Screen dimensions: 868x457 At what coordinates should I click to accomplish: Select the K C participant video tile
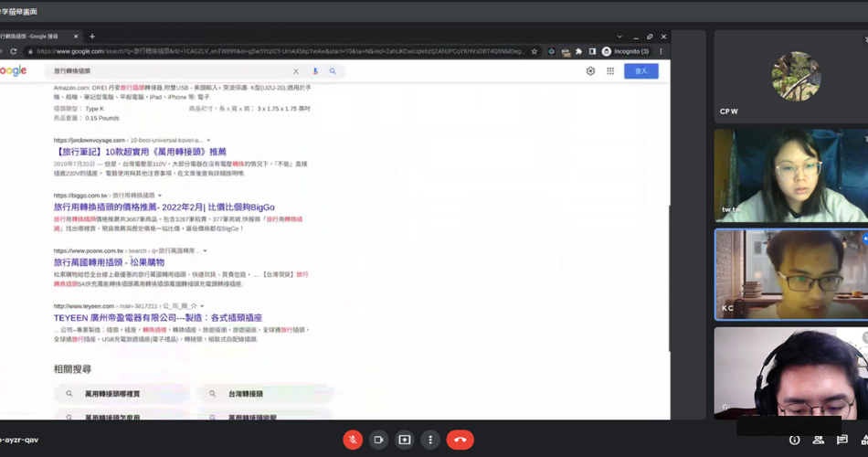click(x=791, y=275)
